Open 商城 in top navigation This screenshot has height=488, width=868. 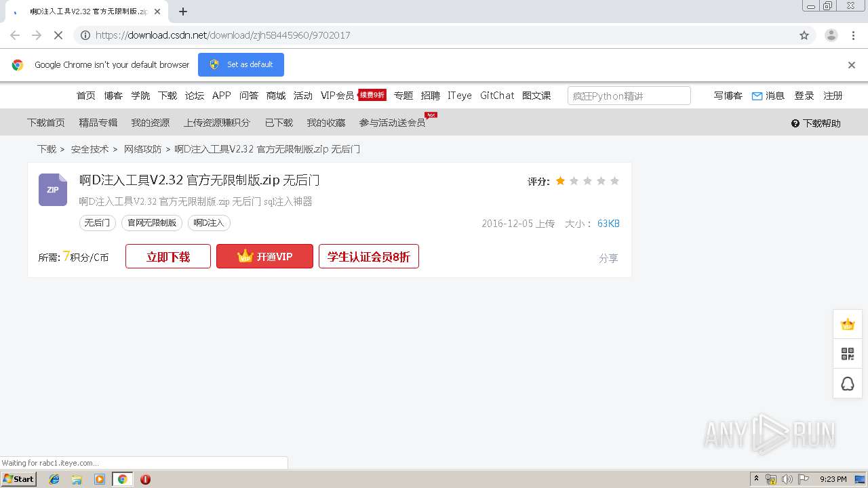[276, 96]
